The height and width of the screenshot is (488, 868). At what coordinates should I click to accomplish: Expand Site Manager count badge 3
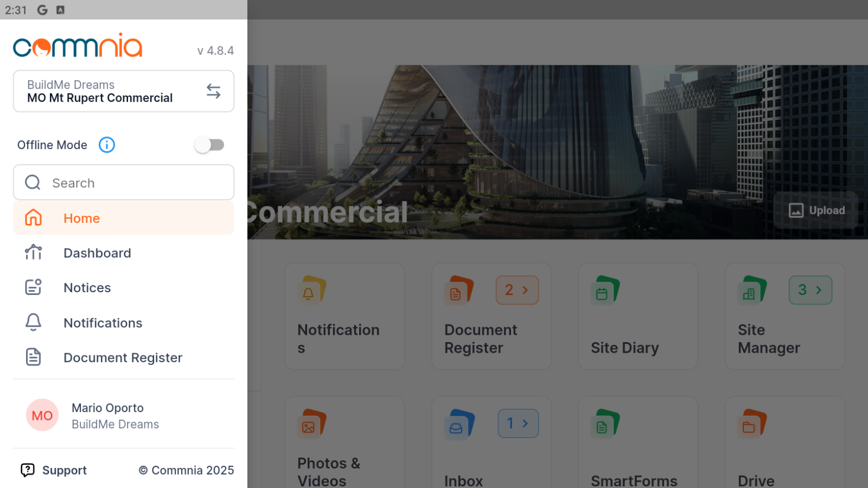(x=810, y=290)
